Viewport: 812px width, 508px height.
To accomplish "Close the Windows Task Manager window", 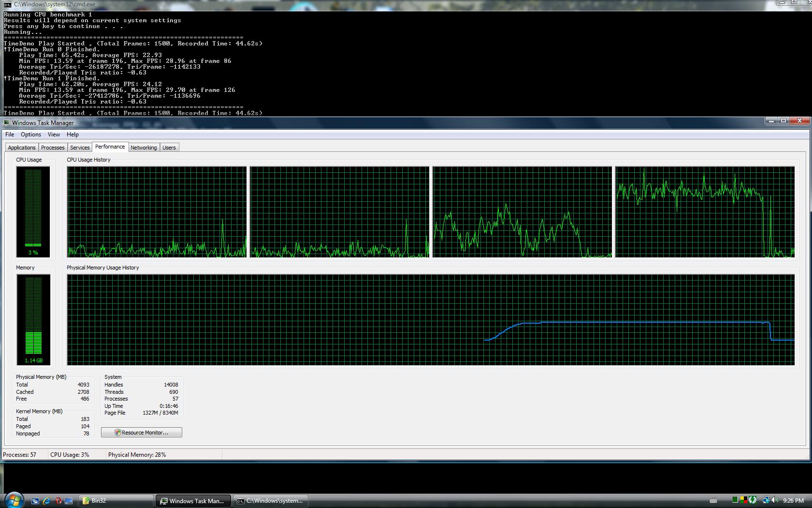I will (x=799, y=120).
